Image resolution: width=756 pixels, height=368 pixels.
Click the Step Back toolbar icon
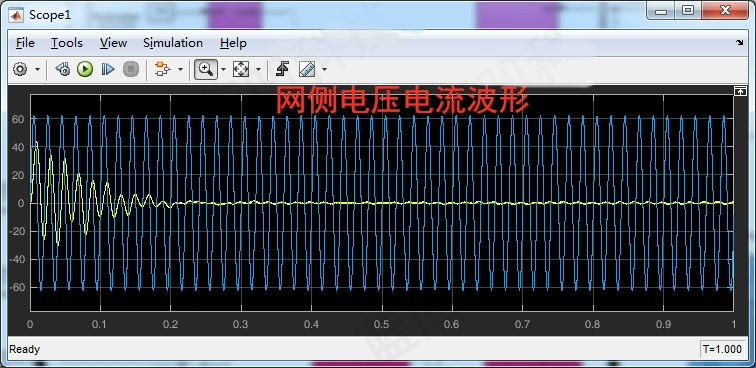pyautogui.click(x=63, y=69)
